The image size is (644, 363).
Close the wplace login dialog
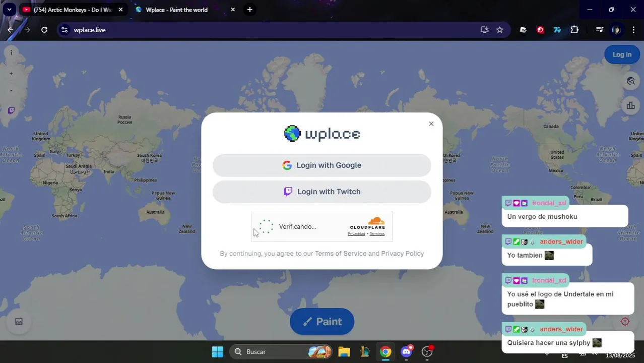[x=431, y=124]
